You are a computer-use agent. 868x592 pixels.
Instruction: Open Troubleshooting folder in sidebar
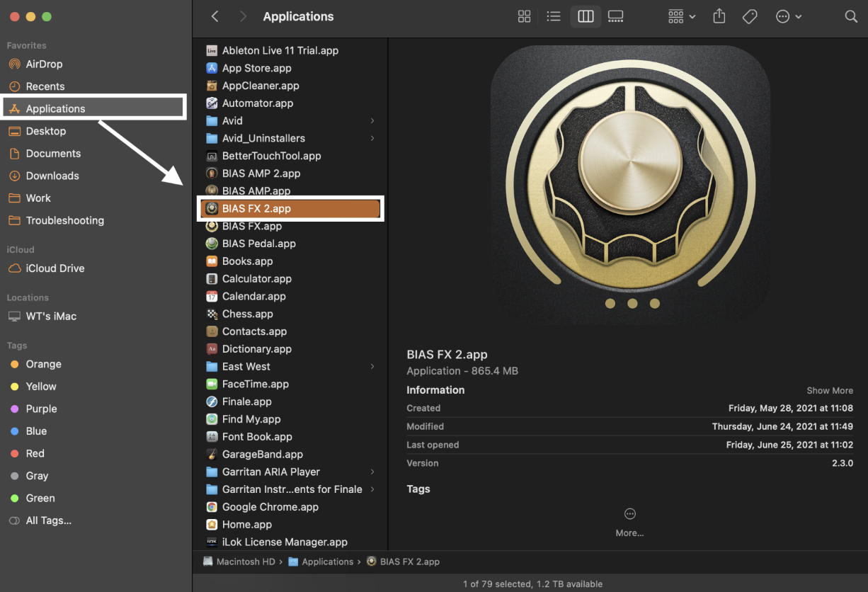65,220
